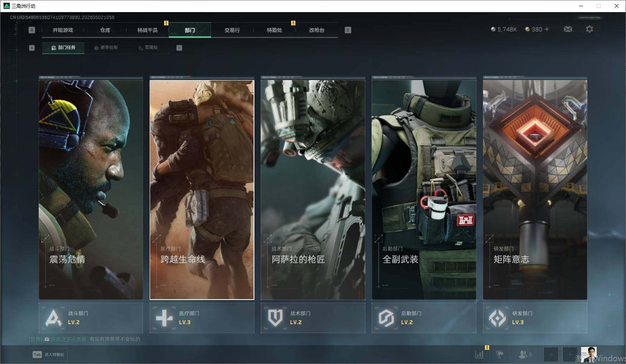The image size is (626, 364).
Task: Click the Tab 进入特勤处 button
Action: tap(48, 354)
